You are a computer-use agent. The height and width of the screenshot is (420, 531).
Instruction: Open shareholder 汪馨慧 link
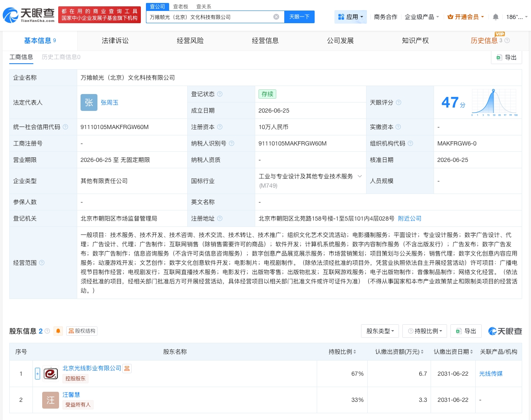coord(71,395)
